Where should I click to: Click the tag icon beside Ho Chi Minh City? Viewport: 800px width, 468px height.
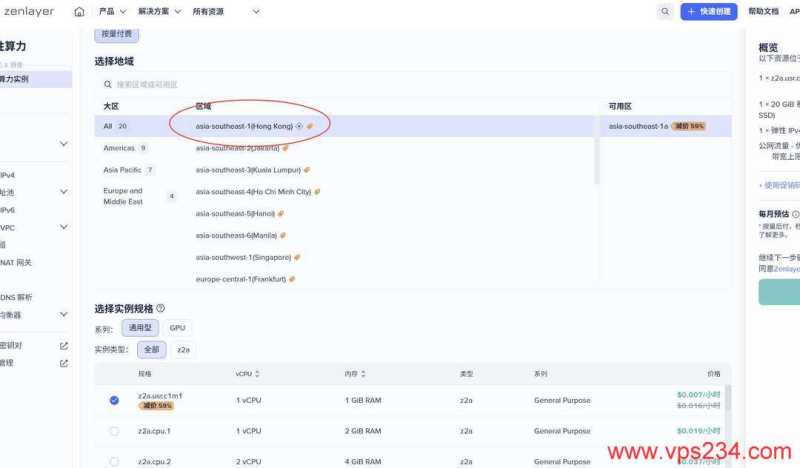coord(317,192)
